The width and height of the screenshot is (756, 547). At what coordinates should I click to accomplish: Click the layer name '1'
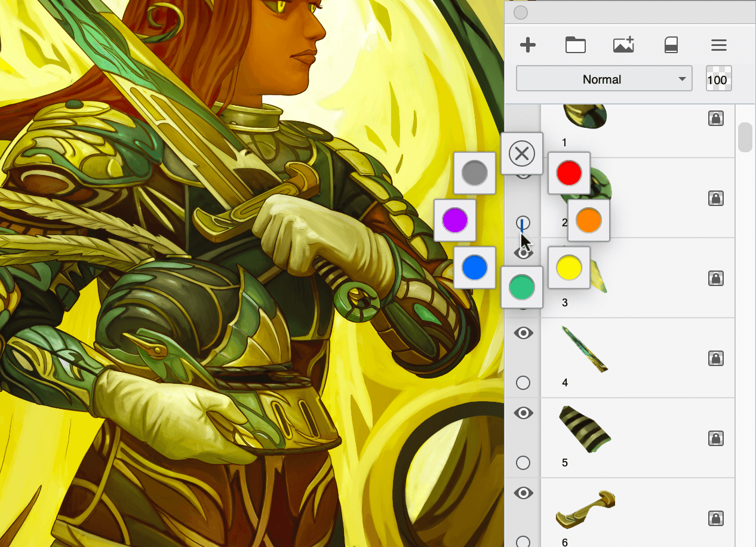tap(564, 143)
